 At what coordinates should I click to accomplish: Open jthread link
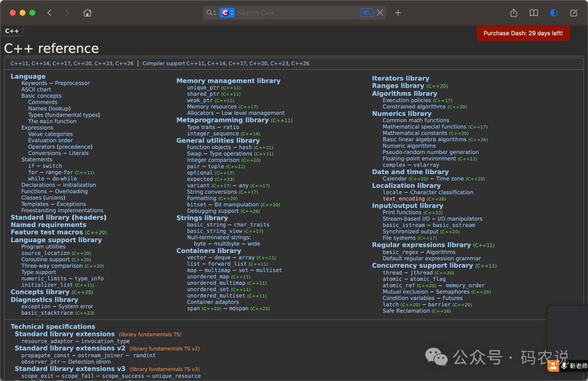click(x=421, y=273)
